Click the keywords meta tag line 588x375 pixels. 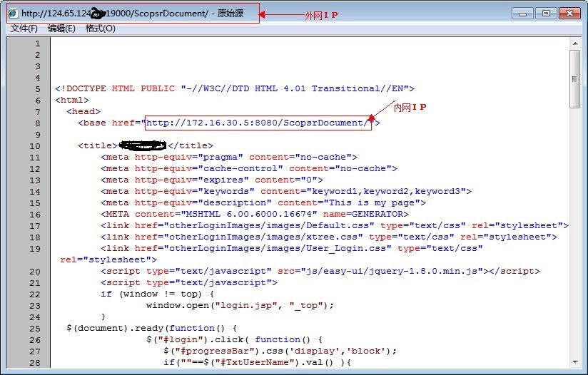click(286, 192)
